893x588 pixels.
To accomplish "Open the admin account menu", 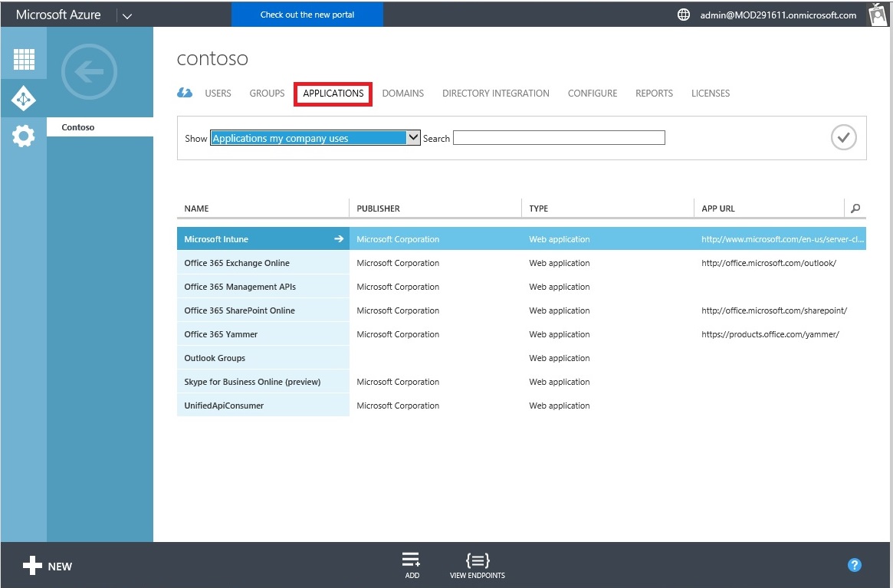I will pos(778,15).
